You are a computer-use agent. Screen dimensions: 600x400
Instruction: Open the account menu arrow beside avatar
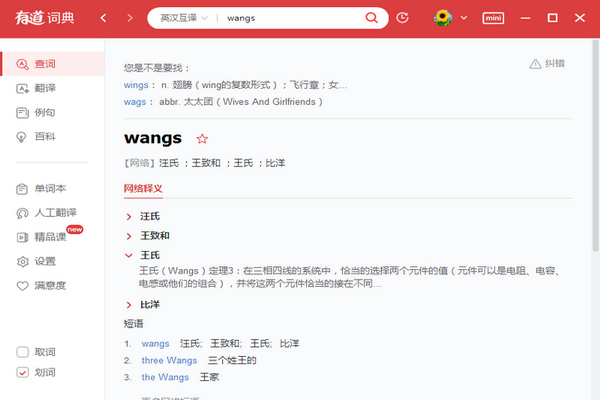464,18
